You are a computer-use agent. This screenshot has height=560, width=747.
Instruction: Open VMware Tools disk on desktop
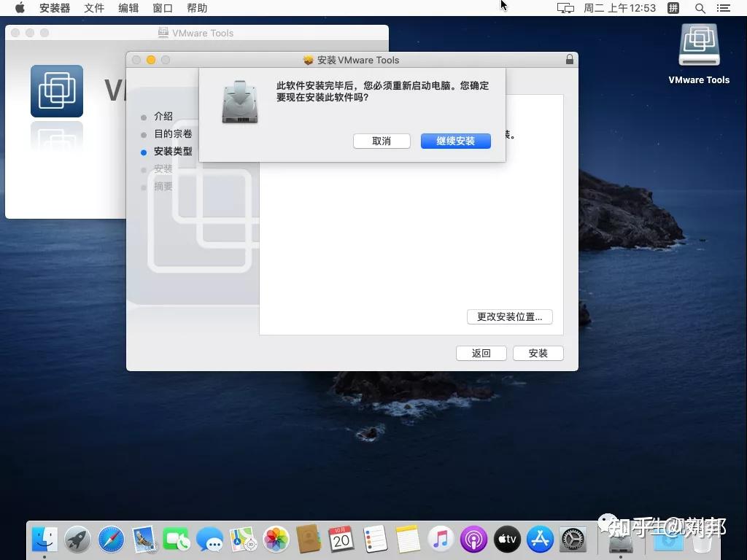tap(699, 45)
